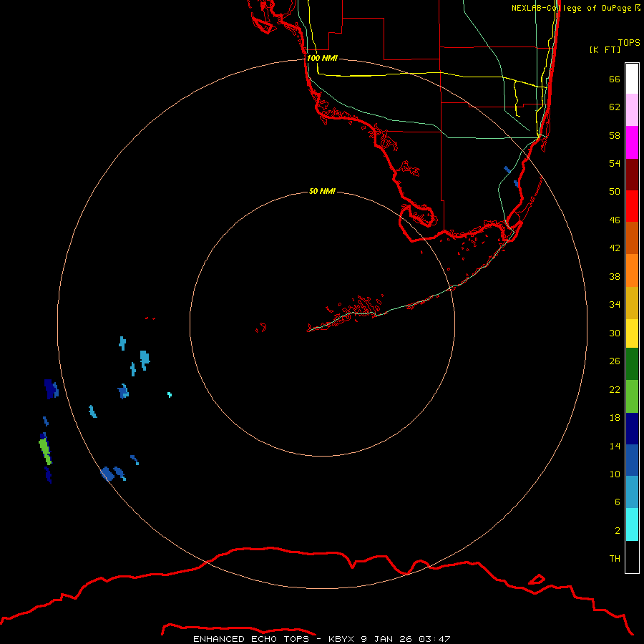Click the cyan legend swatch

click(x=632, y=525)
